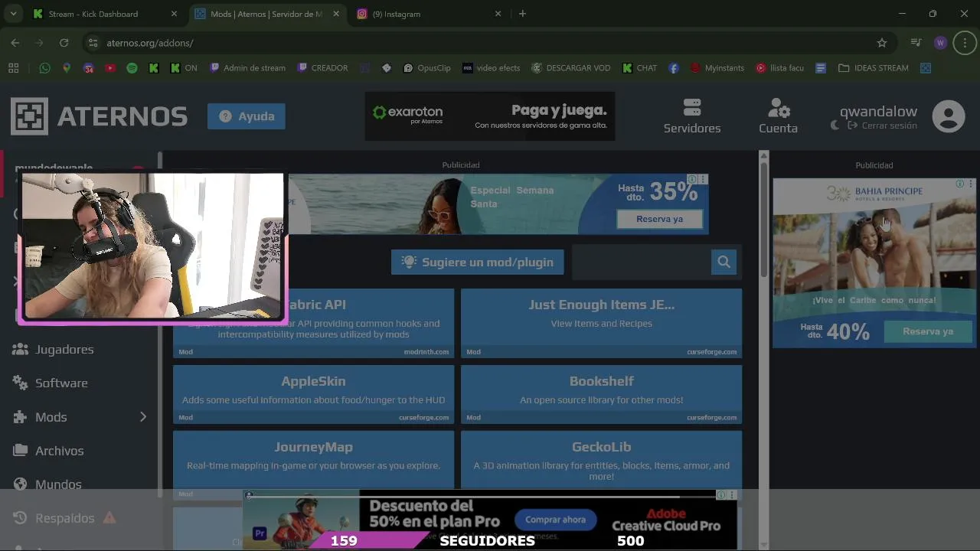The image size is (980, 551).
Task: Open the Ayuda help button
Action: pos(247,116)
